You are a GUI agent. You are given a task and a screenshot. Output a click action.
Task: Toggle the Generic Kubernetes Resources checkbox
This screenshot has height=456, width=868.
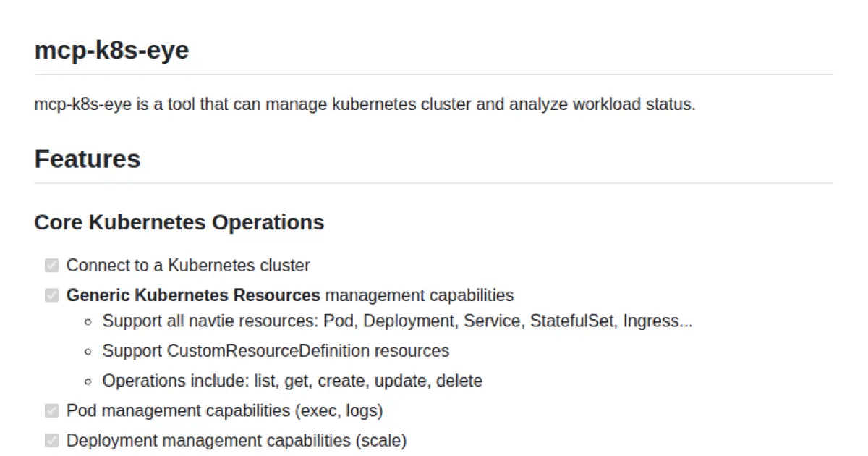[x=51, y=295]
